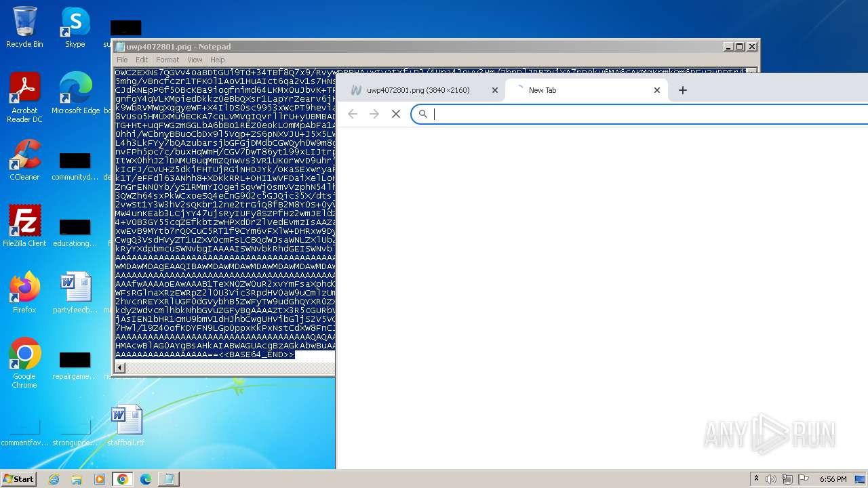This screenshot has height=488, width=868.
Task: Open the media player taskbar icon
Action: pos(100,479)
